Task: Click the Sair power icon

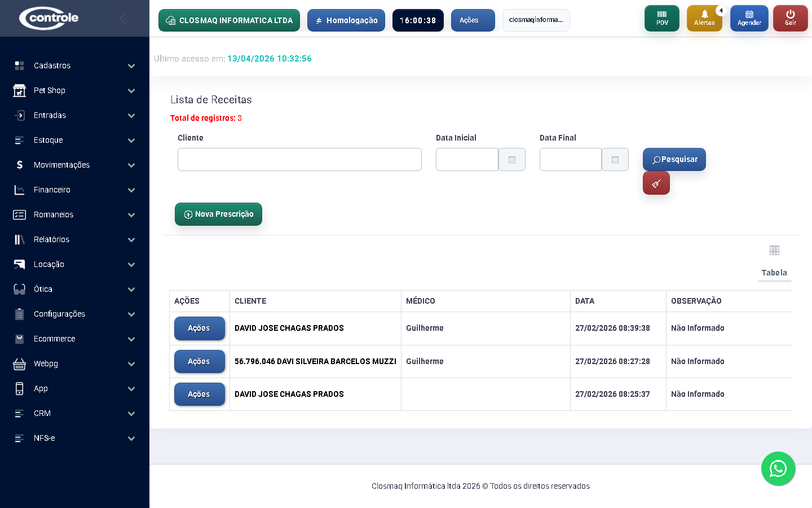Action: pyautogui.click(x=790, y=19)
